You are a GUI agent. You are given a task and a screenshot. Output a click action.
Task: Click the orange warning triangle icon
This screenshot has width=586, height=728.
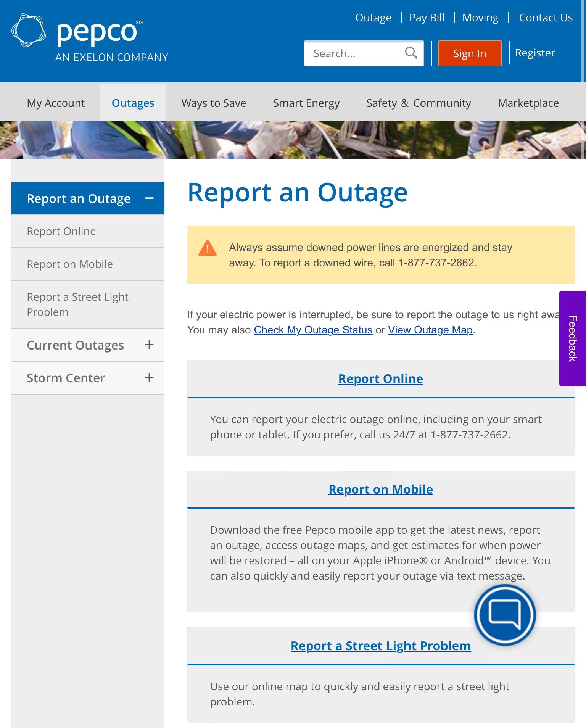coord(208,248)
